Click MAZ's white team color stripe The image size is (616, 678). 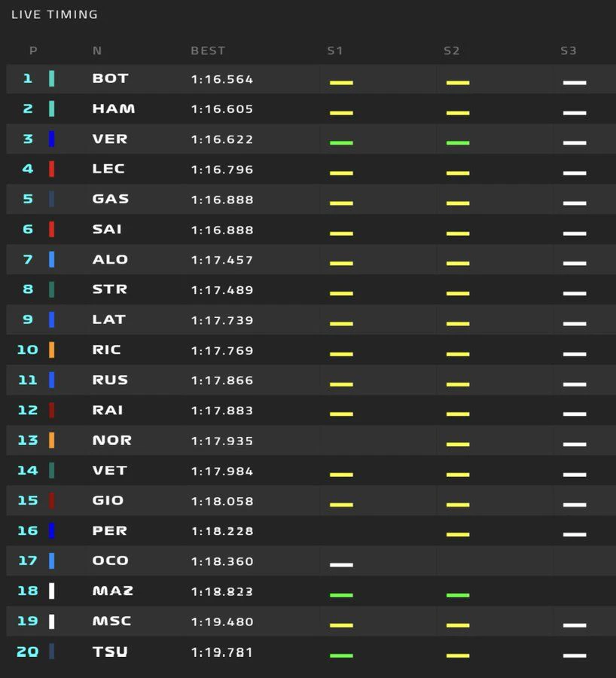coord(51,591)
